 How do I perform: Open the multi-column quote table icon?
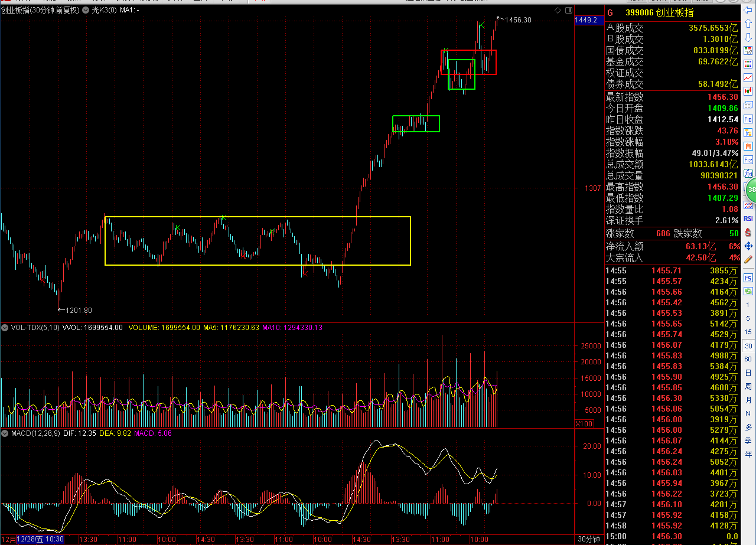[748, 64]
